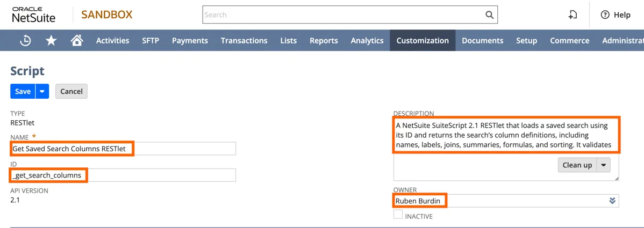This screenshot has width=644, height=228.
Task: Open the Recent Records clock icon
Action: point(25,41)
